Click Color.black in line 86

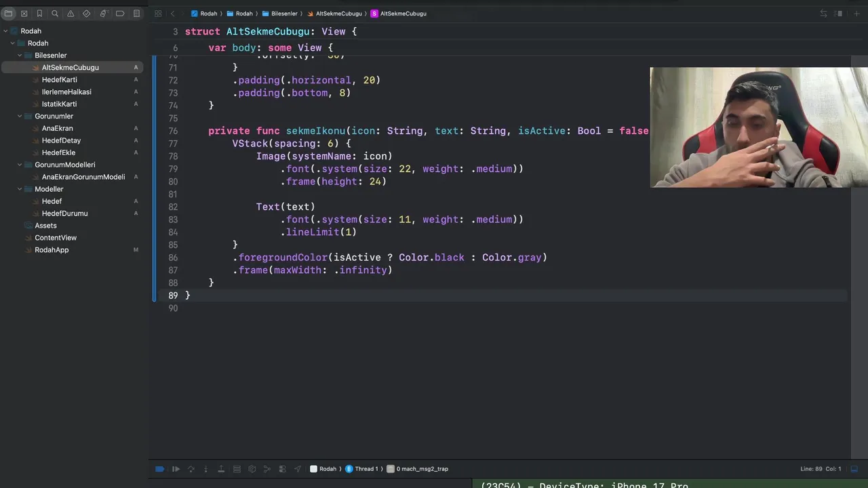(432, 258)
